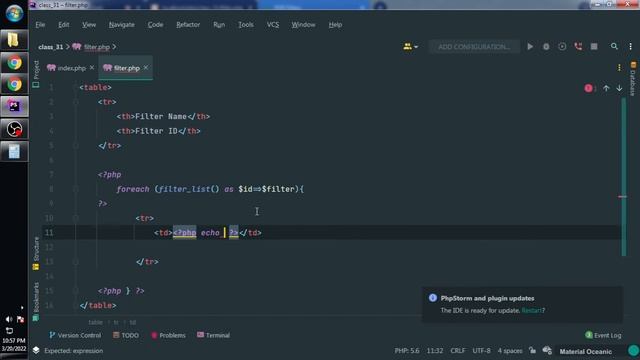Open OBS Studio taskbar icon
The image size is (640, 360).
pos(14,129)
